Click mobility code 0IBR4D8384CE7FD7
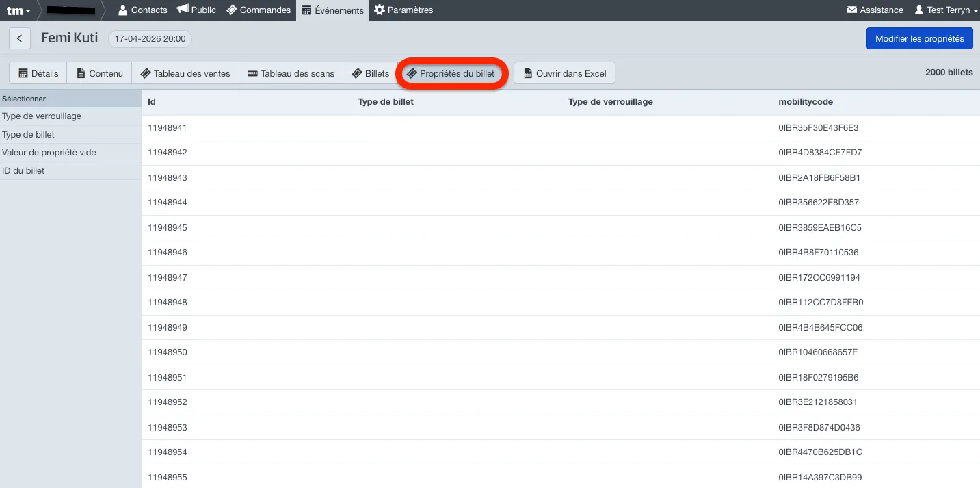The height and width of the screenshot is (488, 980). (x=820, y=153)
